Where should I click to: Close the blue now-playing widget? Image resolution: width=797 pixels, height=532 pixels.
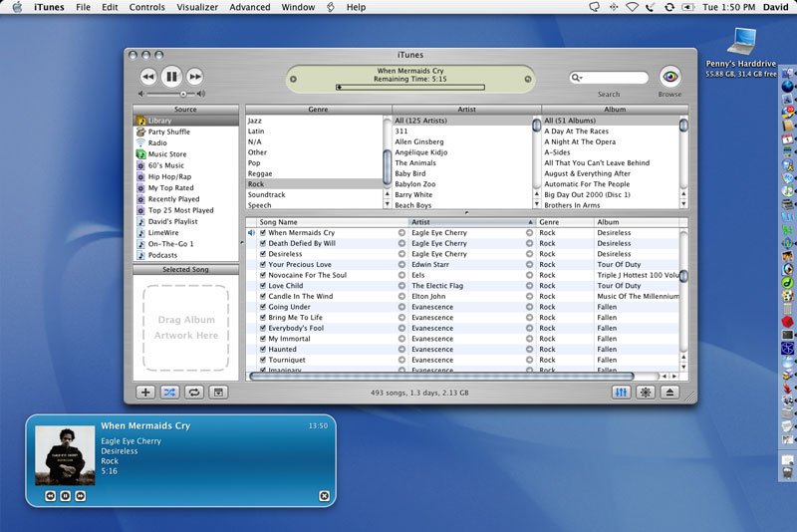(x=325, y=496)
